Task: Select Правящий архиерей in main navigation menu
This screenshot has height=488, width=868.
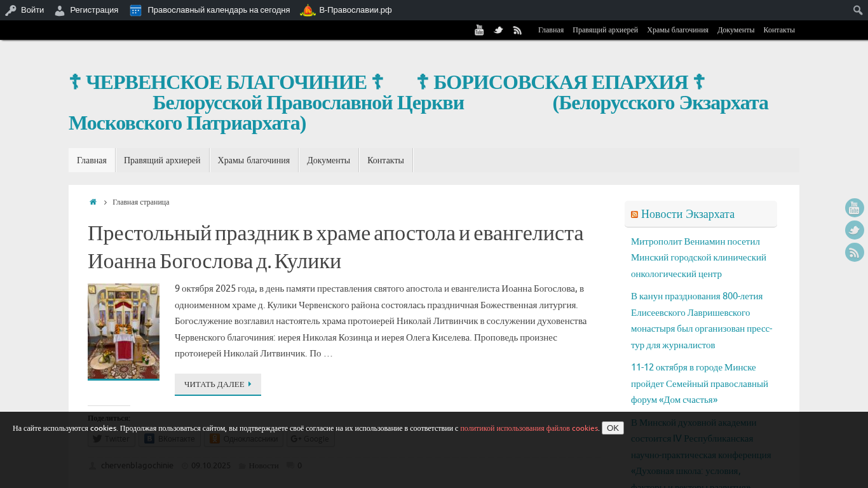Action: [162, 160]
